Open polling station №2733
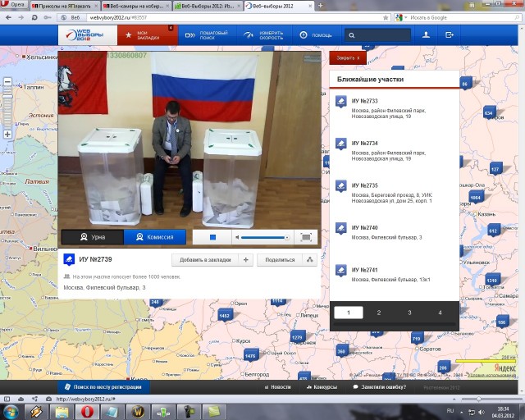This screenshot has width=525, height=420. [x=364, y=101]
